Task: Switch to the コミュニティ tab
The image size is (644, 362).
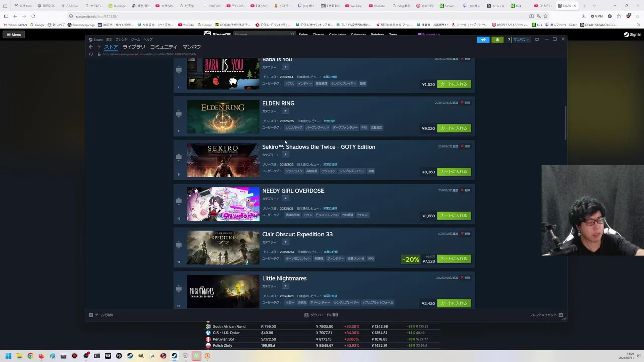Action: [x=164, y=47]
